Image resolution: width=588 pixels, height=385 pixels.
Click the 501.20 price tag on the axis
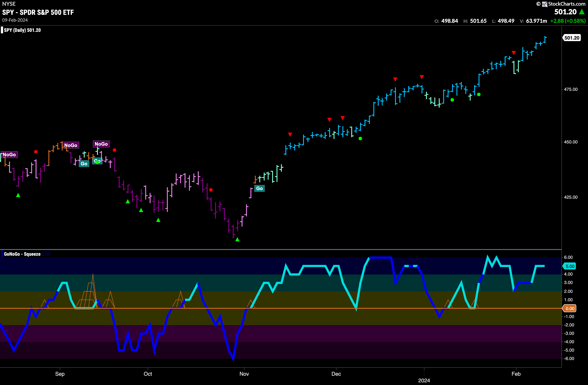click(x=572, y=38)
